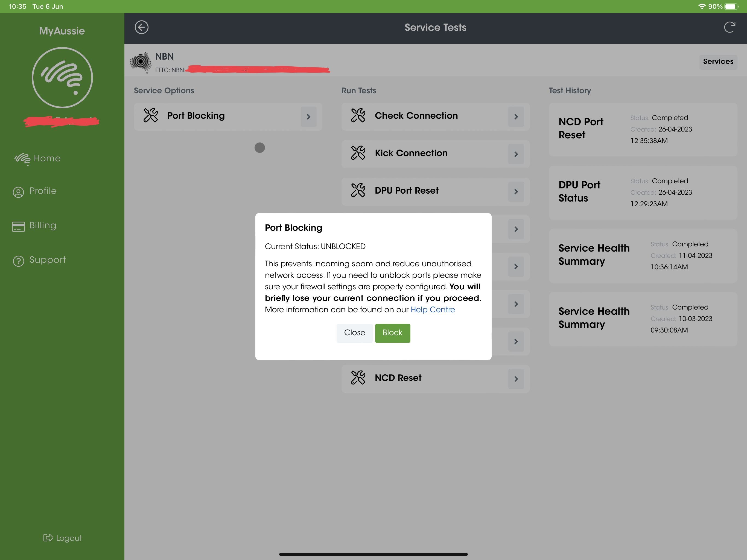747x560 pixels.
Task: Open the Port Blocking service option
Action: (228, 116)
